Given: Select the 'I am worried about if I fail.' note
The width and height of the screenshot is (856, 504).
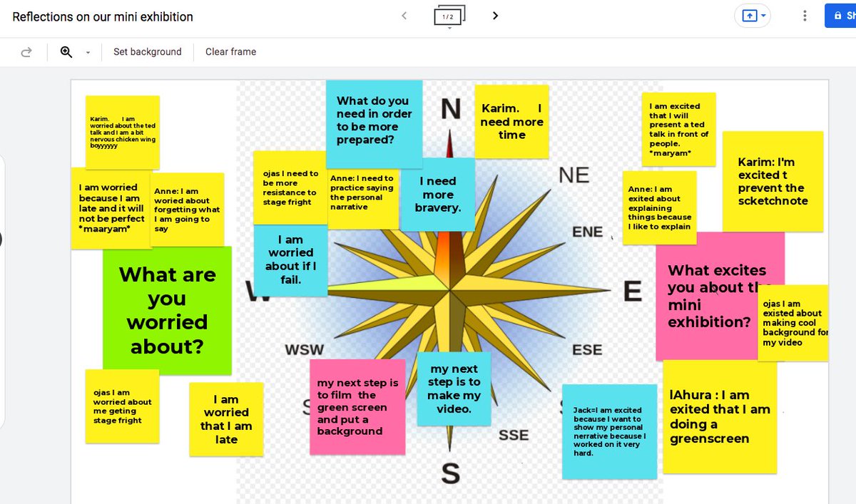Looking at the screenshot, I should coord(290,259).
